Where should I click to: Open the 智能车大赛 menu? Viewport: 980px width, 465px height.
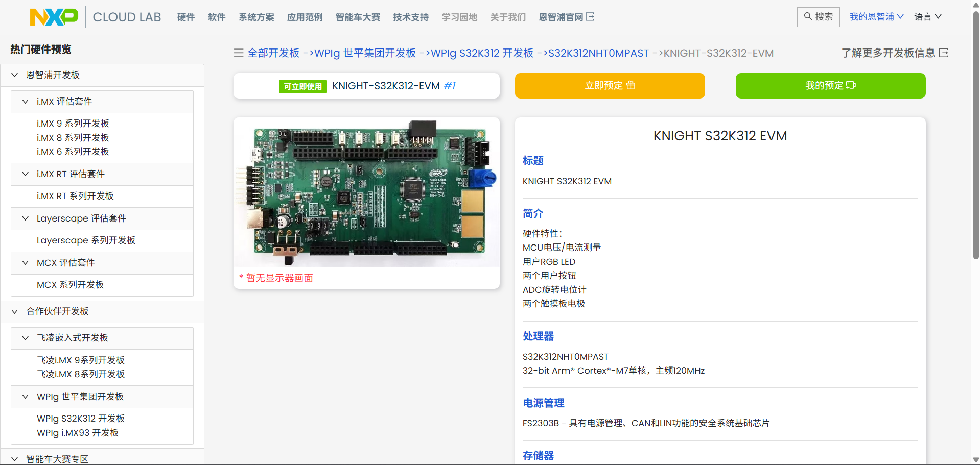coord(358,17)
